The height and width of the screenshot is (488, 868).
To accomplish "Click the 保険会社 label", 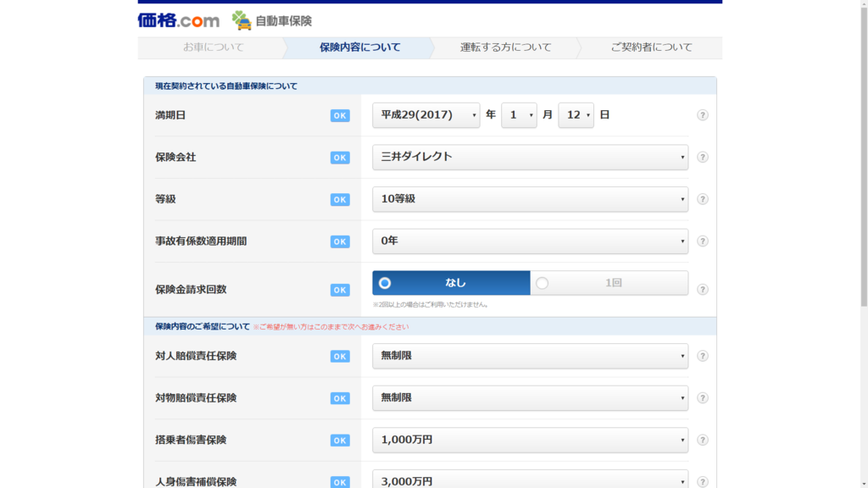I will (175, 157).
